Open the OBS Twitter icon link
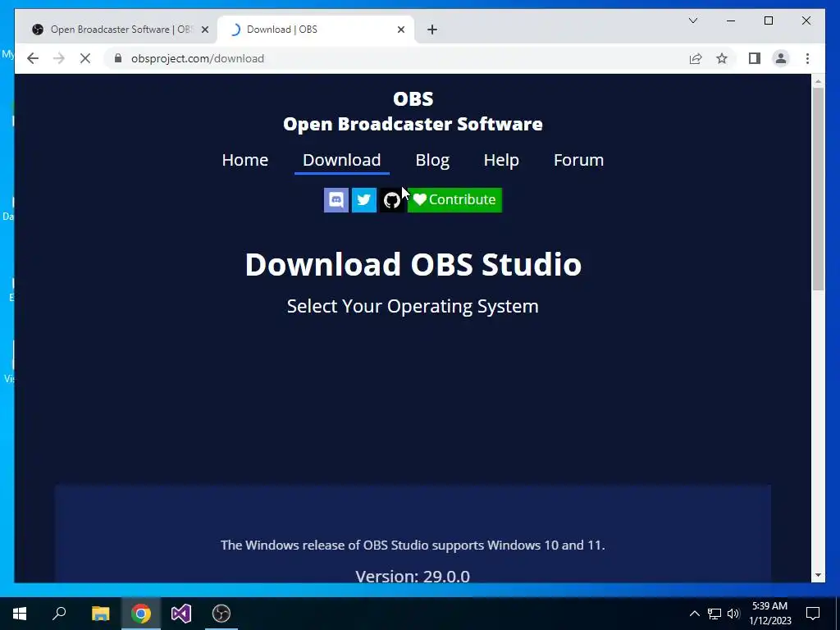Viewport: 840px width, 630px height. click(x=363, y=200)
